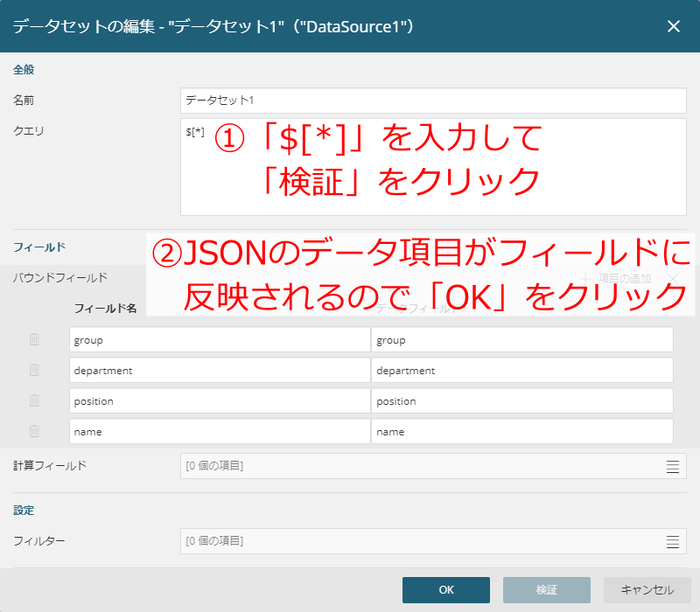Click the クエリ label
Screen dimensions: 700x612
(x=29, y=130)
